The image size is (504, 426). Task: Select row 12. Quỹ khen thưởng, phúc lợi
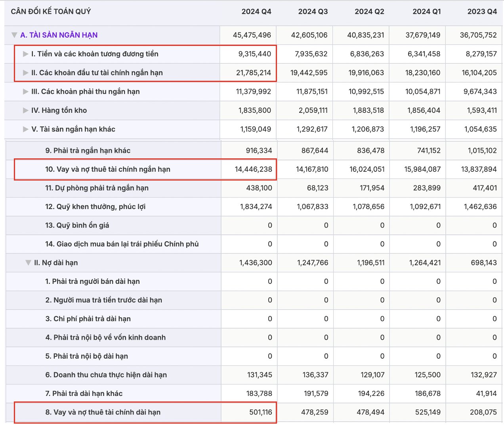95,207
